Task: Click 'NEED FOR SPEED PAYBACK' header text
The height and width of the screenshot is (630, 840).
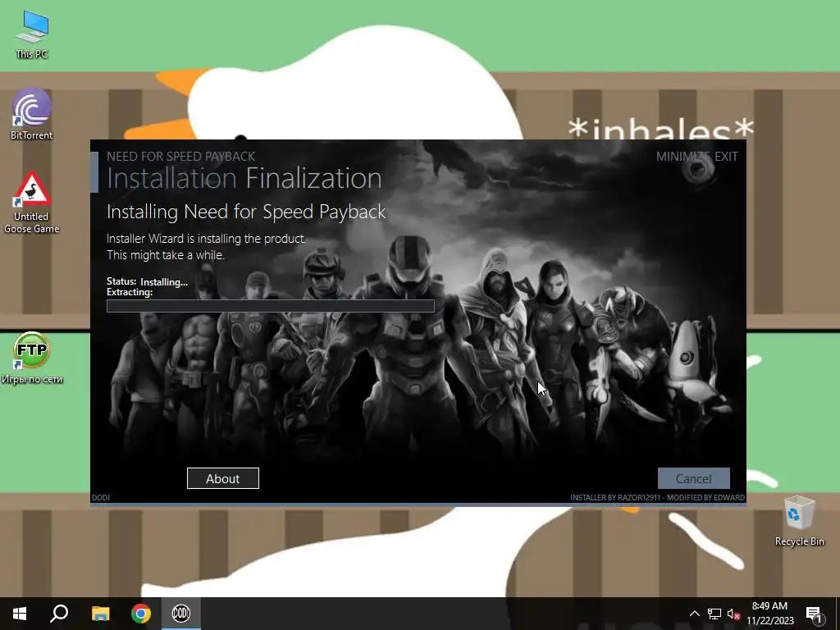Action: click(x=181, y=157)
